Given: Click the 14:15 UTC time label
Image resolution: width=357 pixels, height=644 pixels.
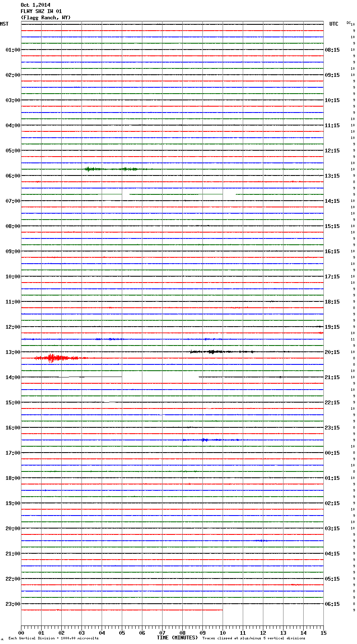Looking at the screenshot, I should tap(332, 201).
